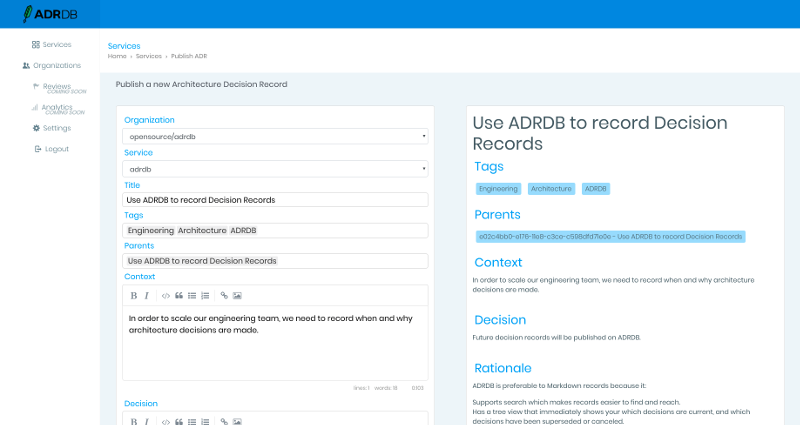Click into the Title input field

275,200
